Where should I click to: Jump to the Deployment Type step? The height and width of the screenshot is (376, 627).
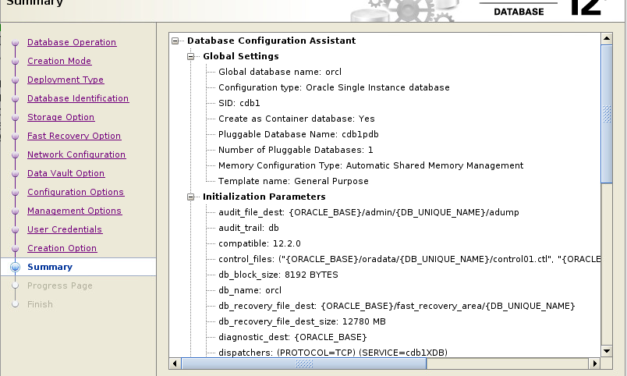point(66,80)
